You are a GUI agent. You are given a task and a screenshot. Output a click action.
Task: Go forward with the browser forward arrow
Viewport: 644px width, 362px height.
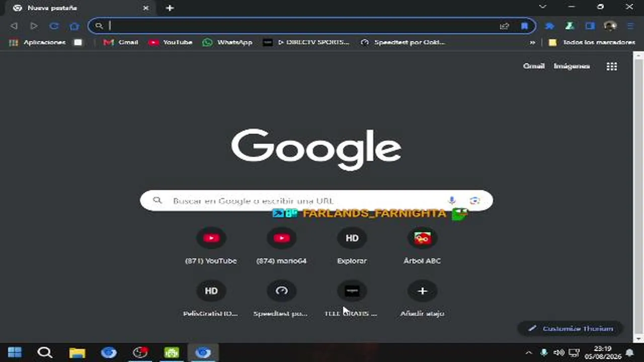[x=34, y=26]
